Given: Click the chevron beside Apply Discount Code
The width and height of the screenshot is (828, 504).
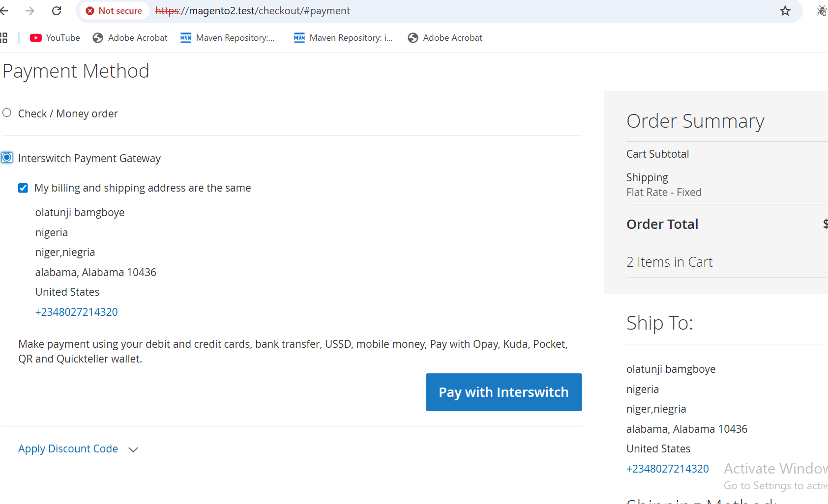Looking at the screenshot, I should click(x=133, y=449).
